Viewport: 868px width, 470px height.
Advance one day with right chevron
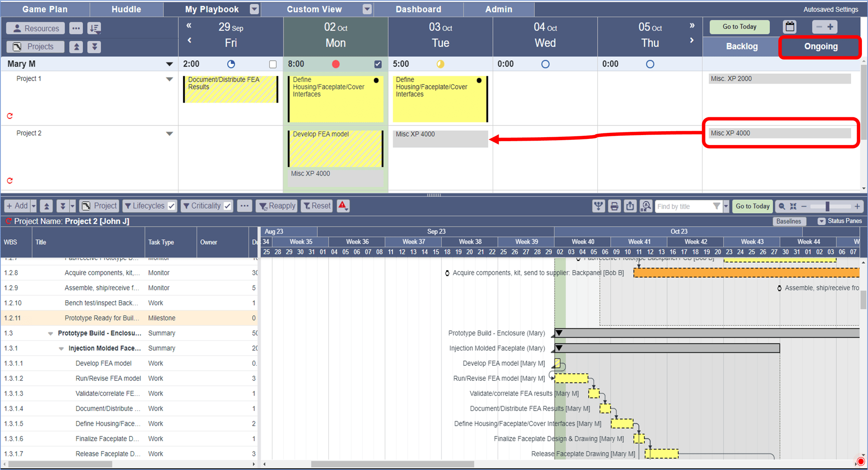[692, 40]
